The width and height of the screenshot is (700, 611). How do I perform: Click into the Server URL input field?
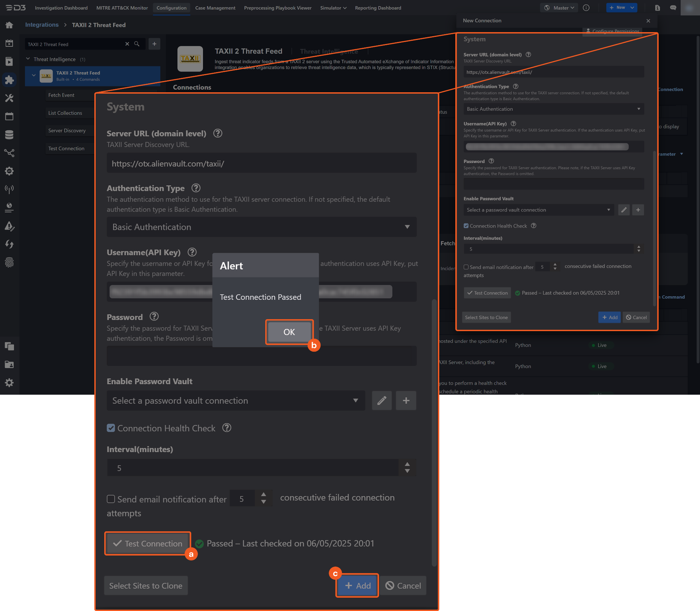point(261,163)
